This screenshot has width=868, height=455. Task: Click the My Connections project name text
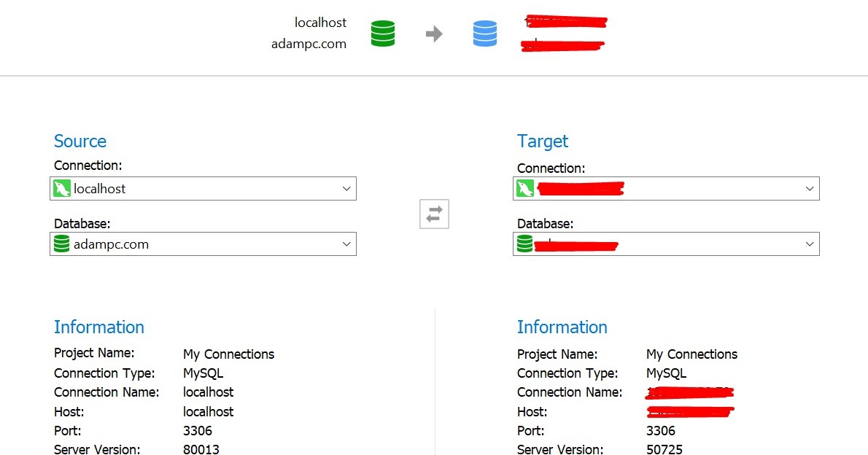pyautogui.click(x=228, y=354)
